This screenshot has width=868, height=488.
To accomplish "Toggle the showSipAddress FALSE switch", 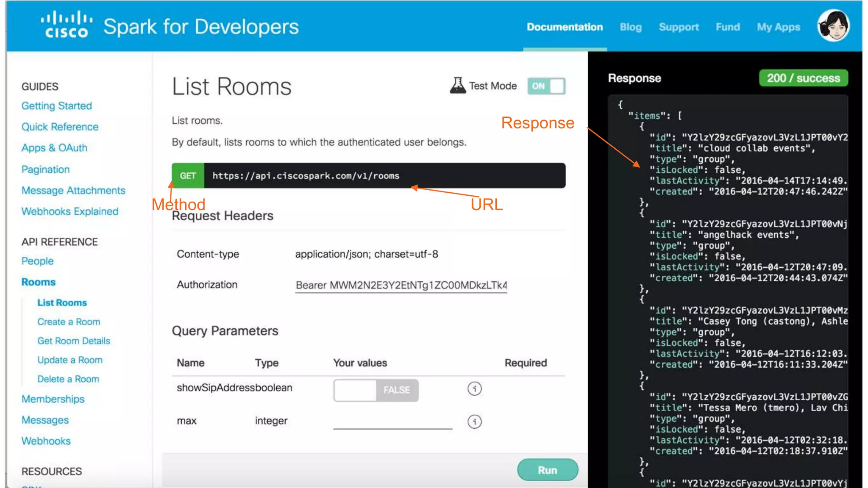I will (x=376, y=390).
